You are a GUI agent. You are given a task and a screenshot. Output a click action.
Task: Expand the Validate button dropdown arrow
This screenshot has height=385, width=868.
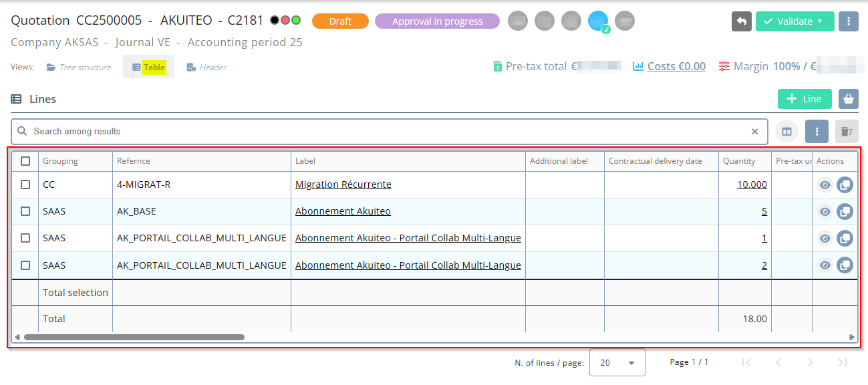(x=820, y=21)
